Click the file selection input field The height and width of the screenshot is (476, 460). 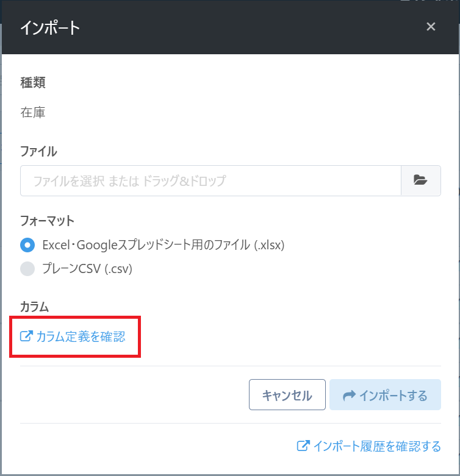[210, 180]
